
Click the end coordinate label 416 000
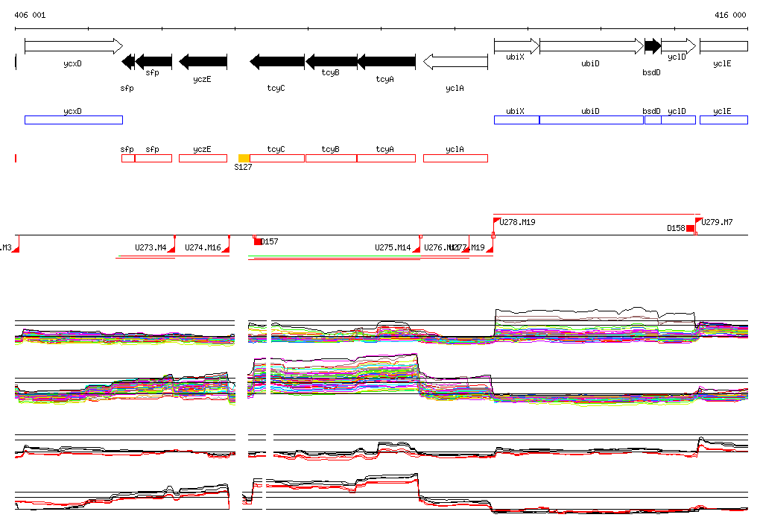pyautogui.click(x=730, y=15)
